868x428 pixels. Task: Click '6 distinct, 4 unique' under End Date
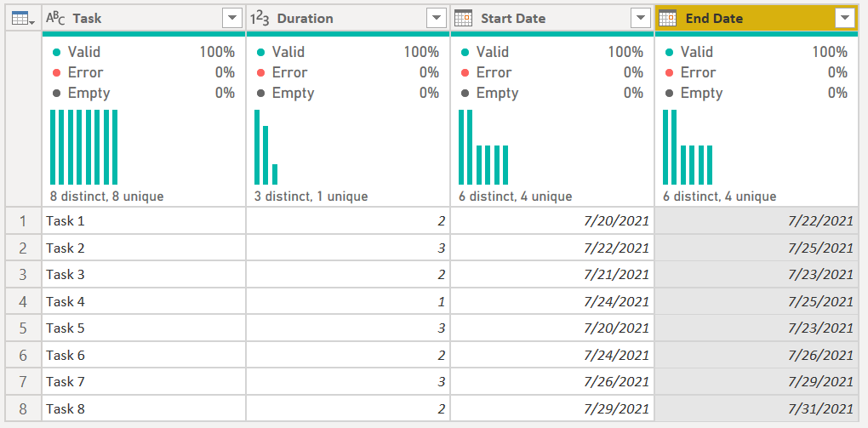point(720,196)
